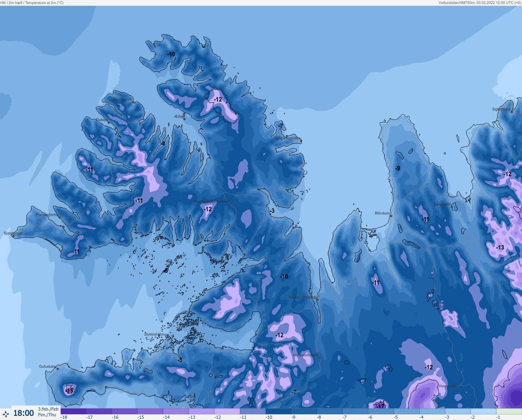This screenshot has height=420, width=522.
Task: Click the -12 value northeast of Æðey
Action: tap(218, 99)
